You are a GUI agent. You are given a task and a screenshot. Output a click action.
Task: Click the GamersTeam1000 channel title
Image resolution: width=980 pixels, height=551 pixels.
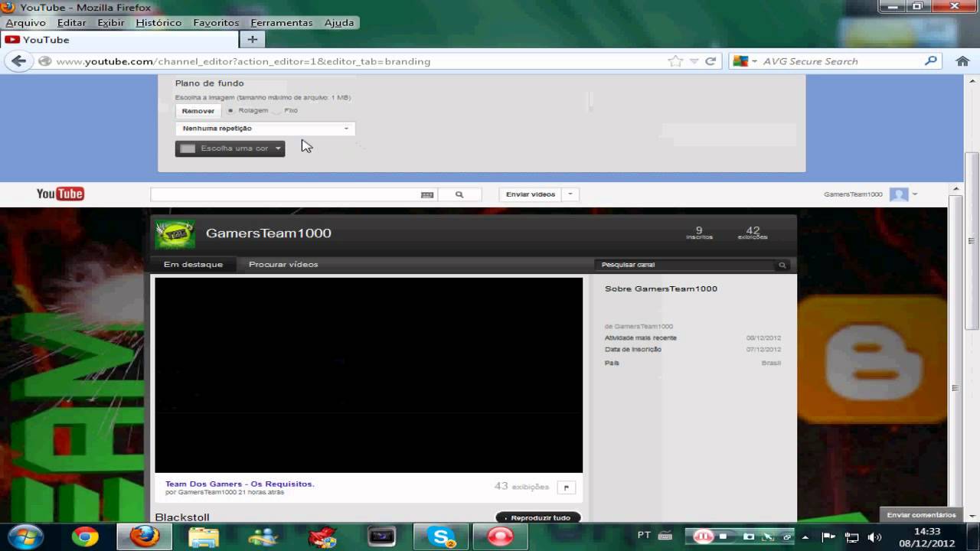tap(269, 233)
